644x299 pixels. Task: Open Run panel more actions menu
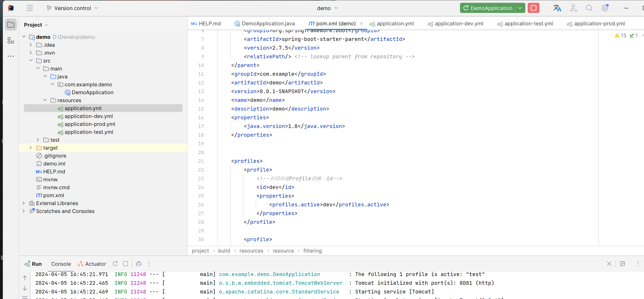(149, 264)
